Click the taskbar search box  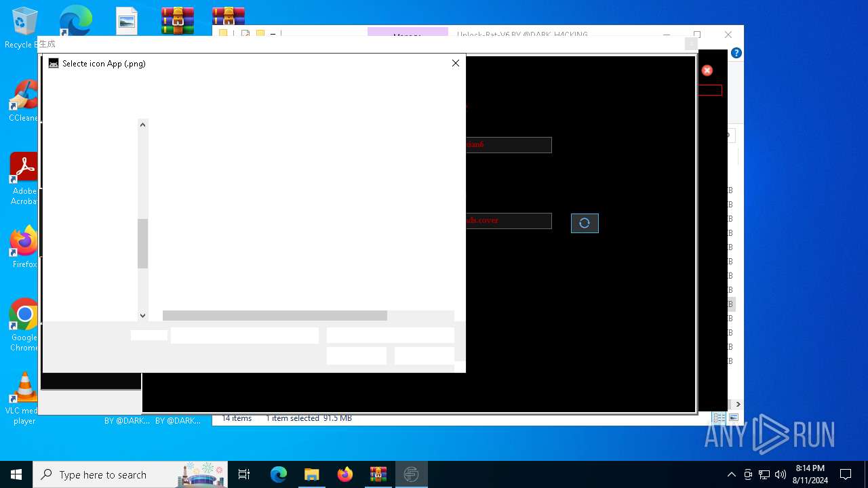coord(132,474)
